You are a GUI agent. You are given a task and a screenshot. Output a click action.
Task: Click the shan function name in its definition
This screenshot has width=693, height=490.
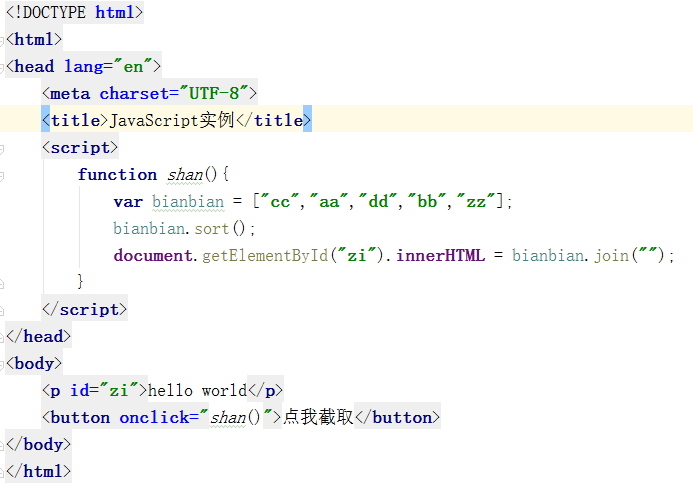[x=185, y=175]
